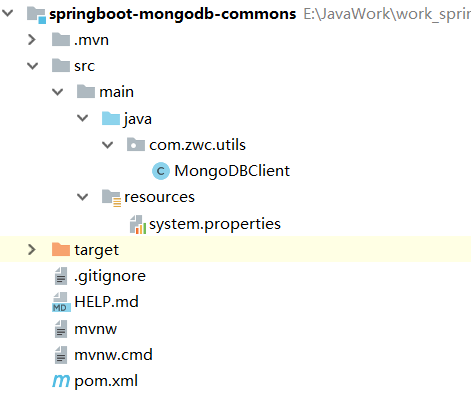Click the MongoDBClient class icon
This screenshot has width=471, height=393.
coord(161,171)
